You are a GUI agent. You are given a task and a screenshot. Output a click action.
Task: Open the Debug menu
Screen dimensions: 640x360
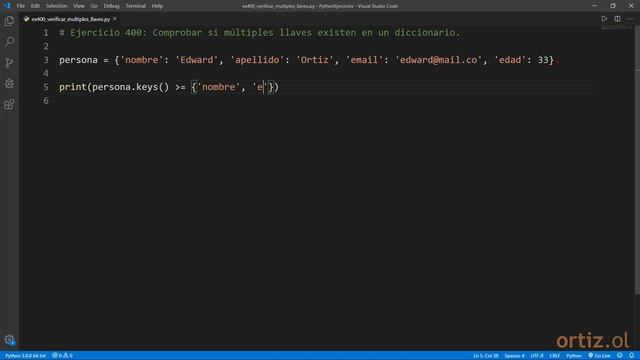(111, 6)
